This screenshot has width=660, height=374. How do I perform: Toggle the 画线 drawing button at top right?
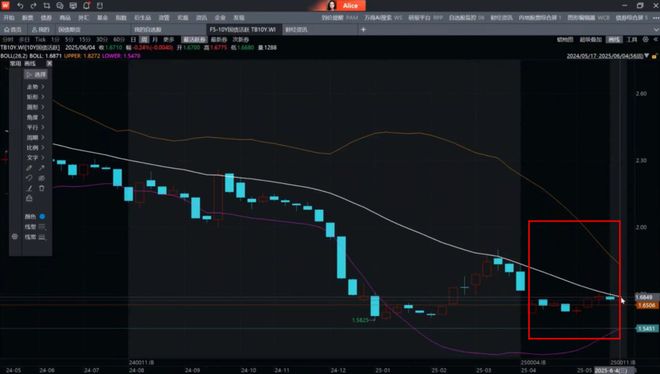pyautogui.click(x=614, y=40)
